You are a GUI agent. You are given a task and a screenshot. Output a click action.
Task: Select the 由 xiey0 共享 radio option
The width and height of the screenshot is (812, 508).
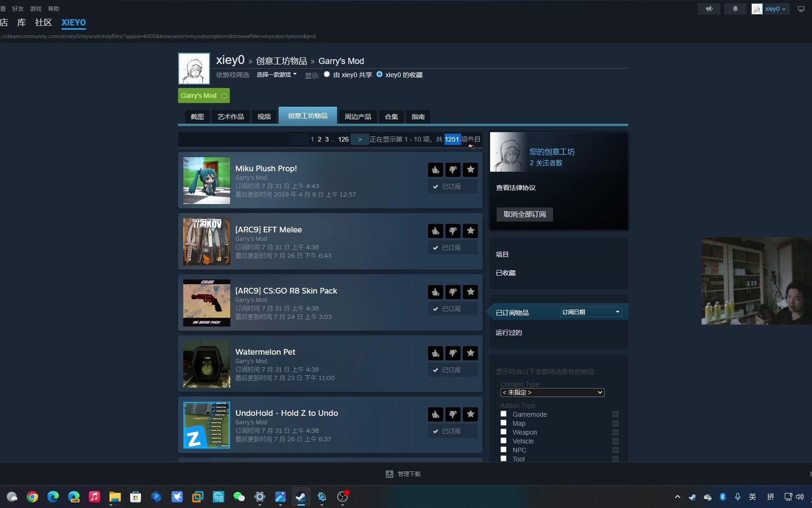pyautogui.click(x=327, y=74)
